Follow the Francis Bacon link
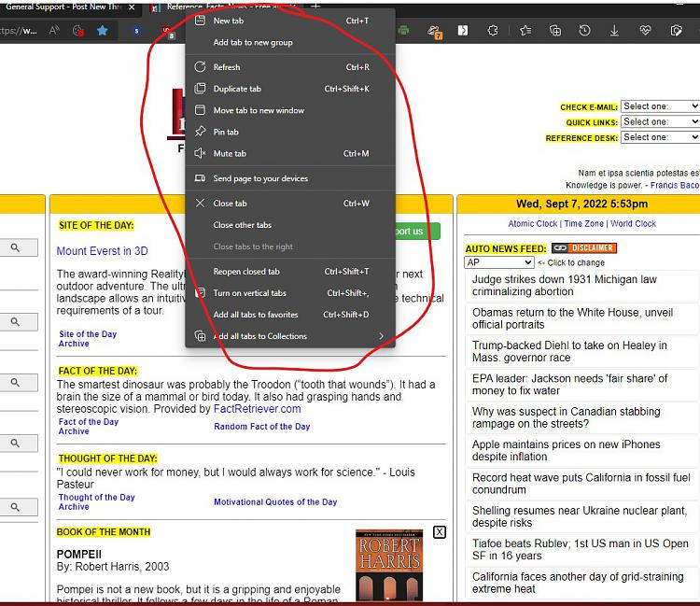 coord(675,185)
